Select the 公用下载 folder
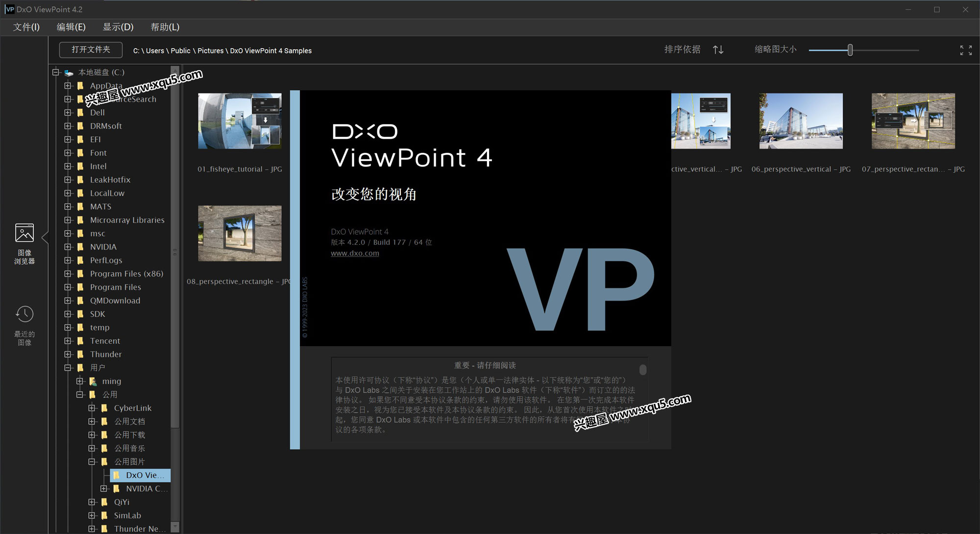This screenshot has height=534, width=980. coord(129,435)
